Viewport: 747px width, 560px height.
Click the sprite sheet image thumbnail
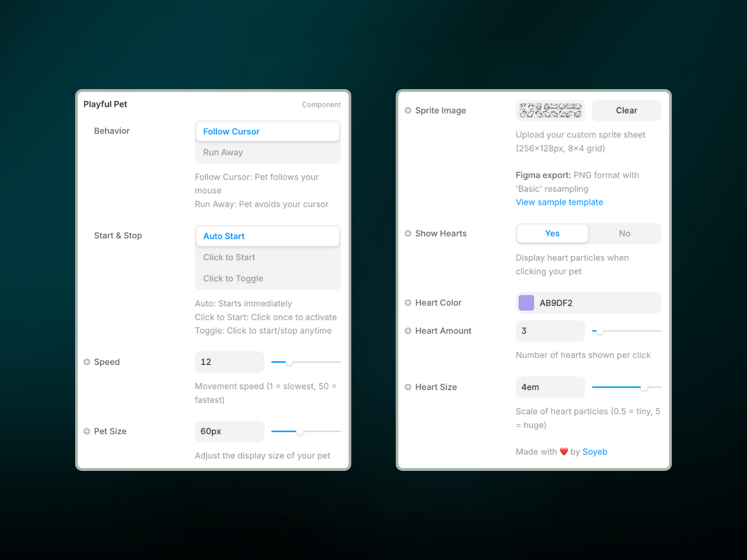(550, 111)
